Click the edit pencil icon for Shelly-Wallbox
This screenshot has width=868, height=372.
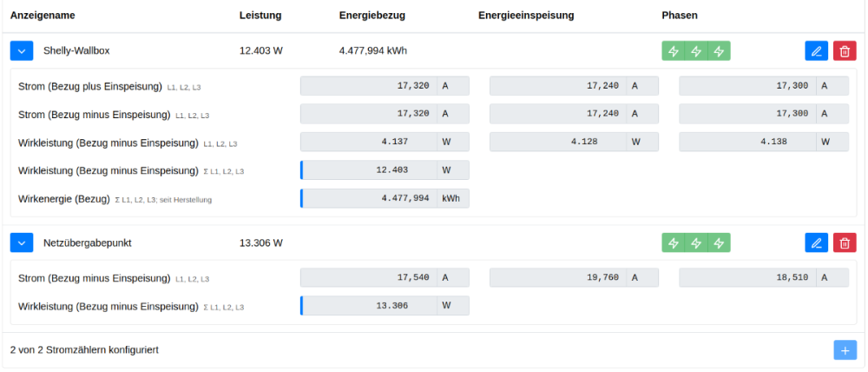[x=816, y=51]
